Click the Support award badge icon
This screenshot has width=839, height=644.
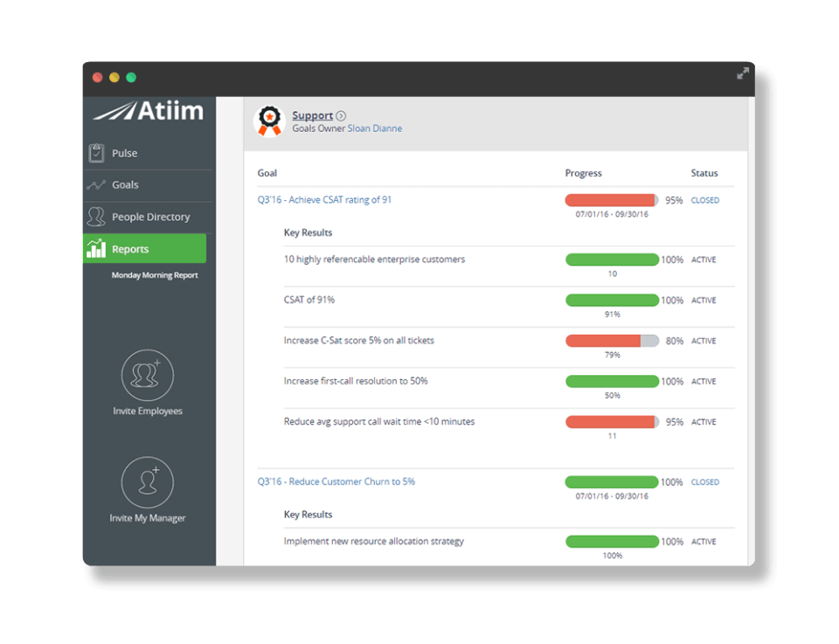pyautogui.click(x=269, y=121)
